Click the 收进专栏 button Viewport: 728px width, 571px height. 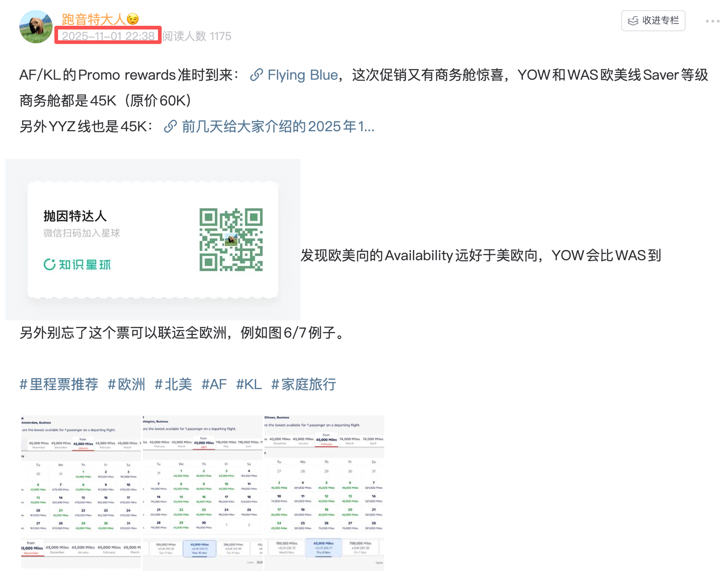(653, 21)
